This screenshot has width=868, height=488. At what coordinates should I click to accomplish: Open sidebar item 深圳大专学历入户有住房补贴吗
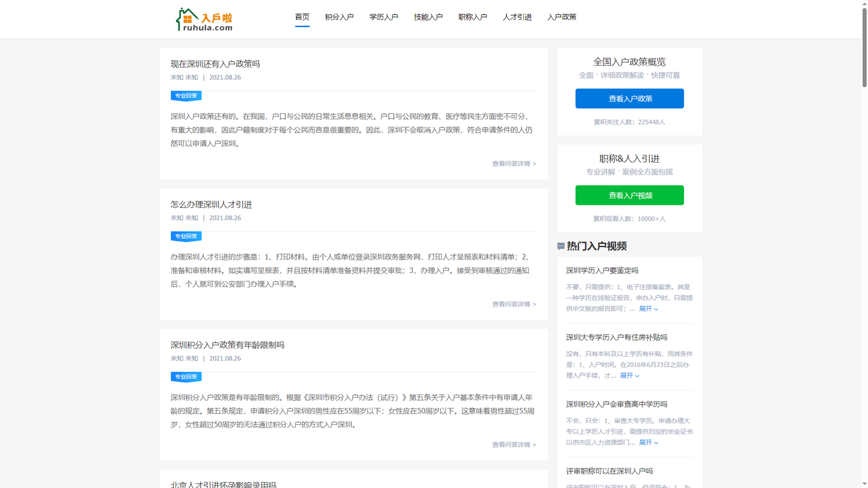pos(617,337)
